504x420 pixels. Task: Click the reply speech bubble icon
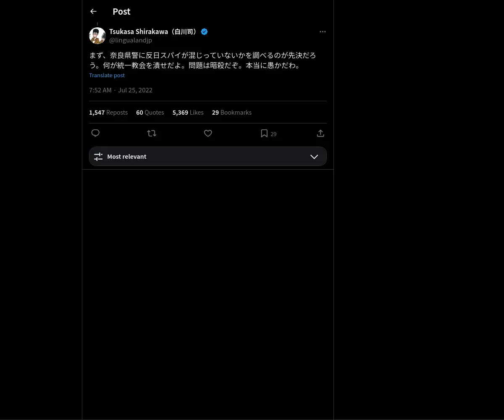[x=95, y=133]
